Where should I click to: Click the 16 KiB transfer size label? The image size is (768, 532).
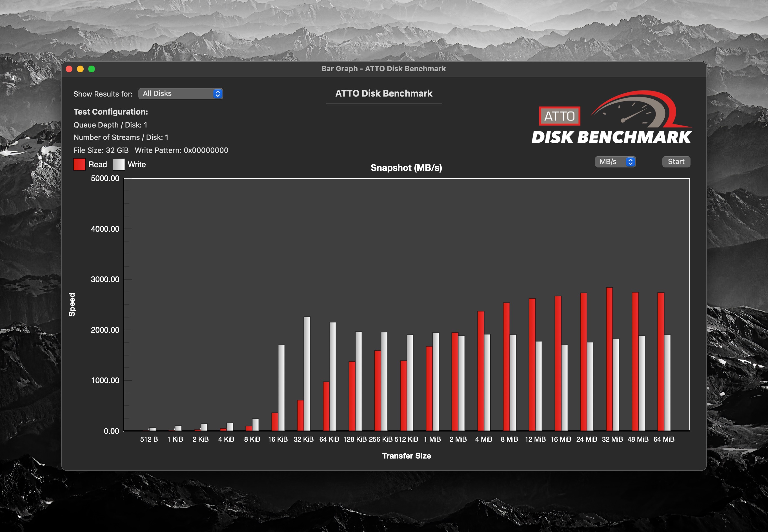point(278,439)
